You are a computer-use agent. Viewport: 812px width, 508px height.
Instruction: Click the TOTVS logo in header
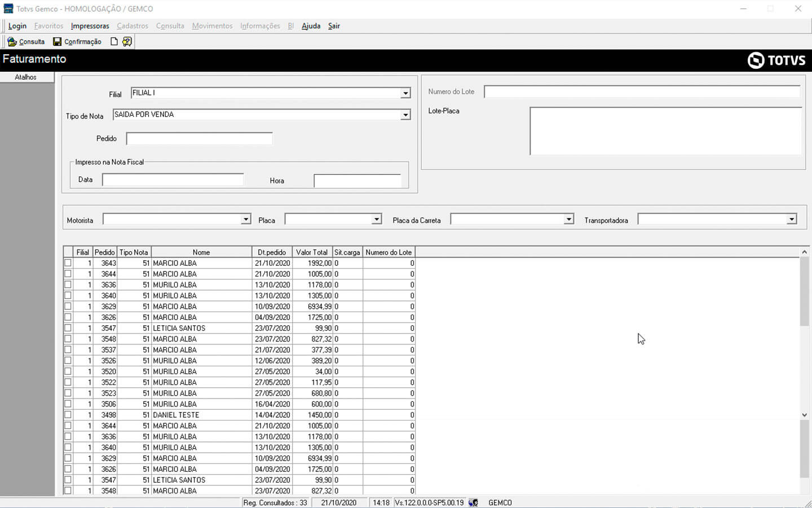[776, 60]
